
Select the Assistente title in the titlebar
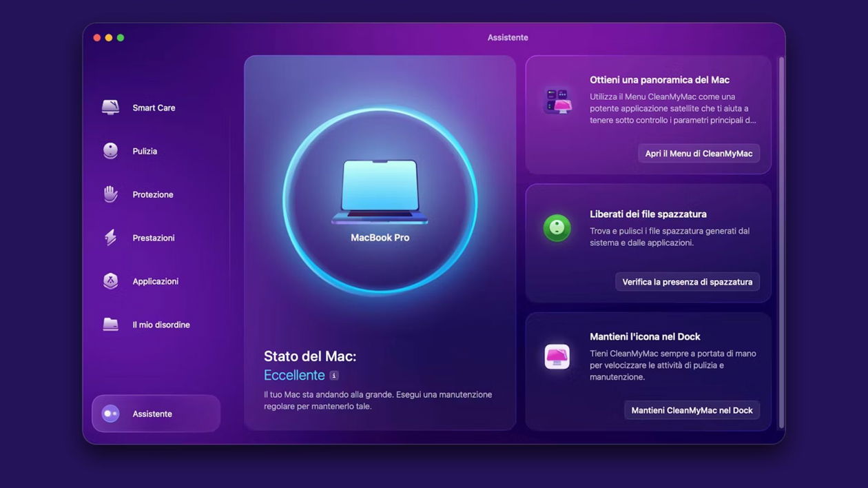pyautogui.click(x=508, y=37)
